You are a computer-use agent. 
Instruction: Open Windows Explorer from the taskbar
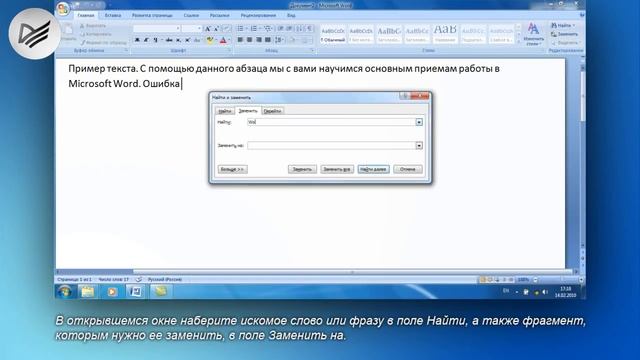(x=88, y=291)
